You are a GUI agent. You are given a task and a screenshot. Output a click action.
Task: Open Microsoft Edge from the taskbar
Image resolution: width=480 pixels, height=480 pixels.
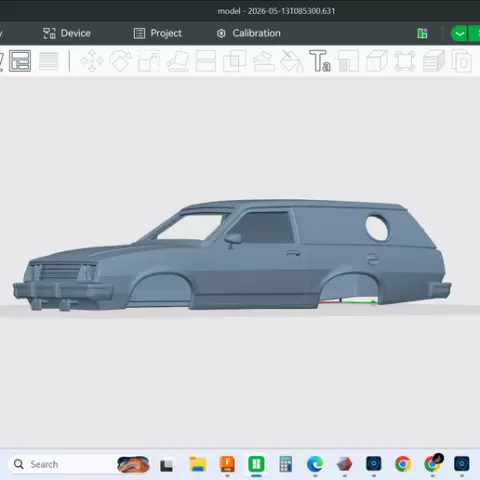click(x=315, y=464)
